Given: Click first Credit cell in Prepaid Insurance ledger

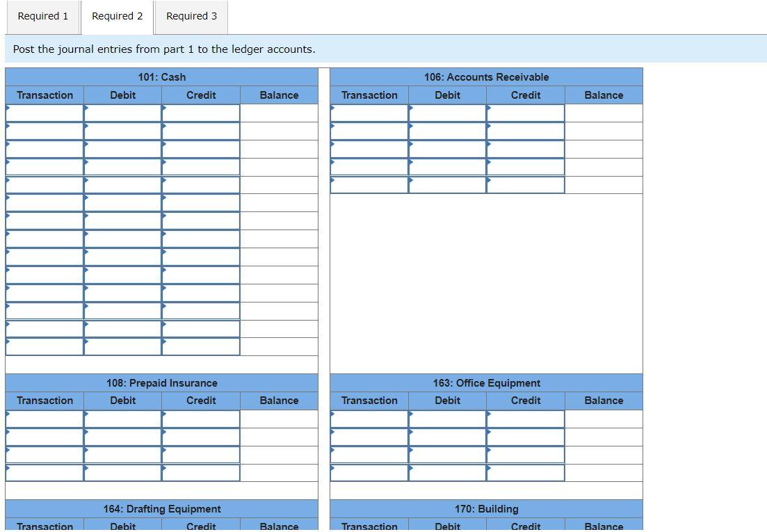Looking at the screenshot, I should [x=201, y=419].
